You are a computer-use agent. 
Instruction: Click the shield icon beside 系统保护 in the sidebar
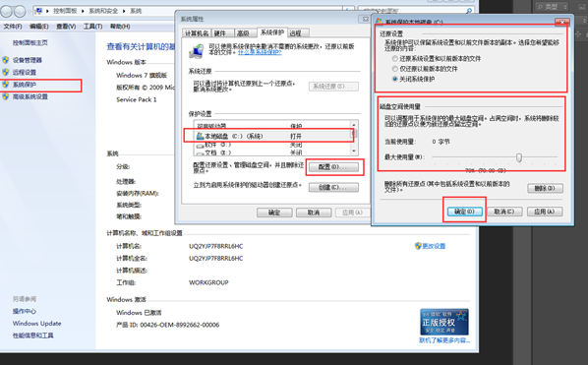(x=5, y=85)
